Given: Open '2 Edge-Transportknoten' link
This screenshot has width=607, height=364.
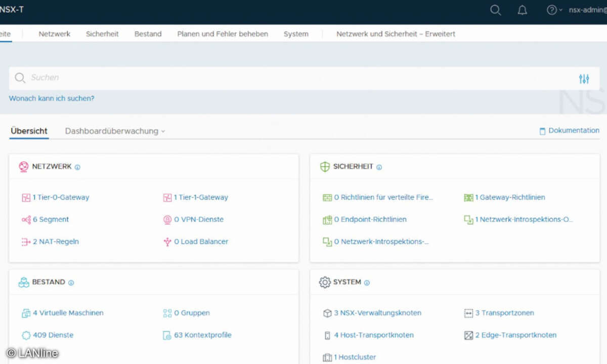Looking at the screenshot, I should (x=516, y=335).
